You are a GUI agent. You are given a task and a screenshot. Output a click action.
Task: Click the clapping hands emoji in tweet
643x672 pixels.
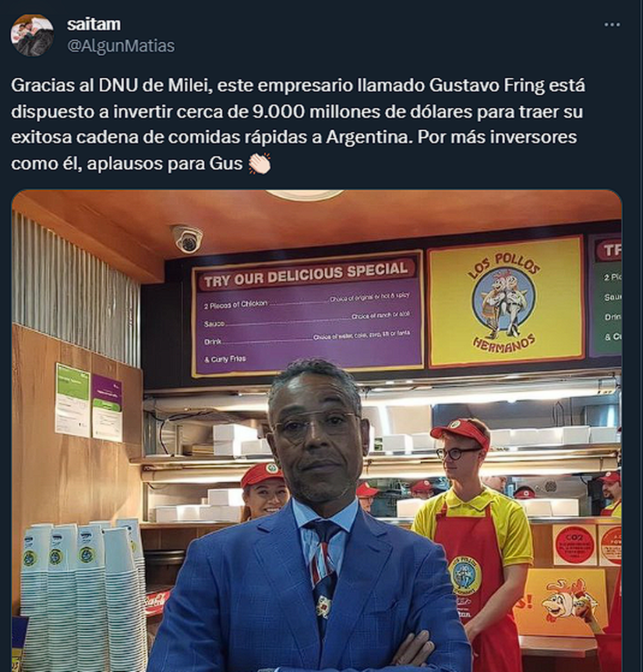point(260,163)
